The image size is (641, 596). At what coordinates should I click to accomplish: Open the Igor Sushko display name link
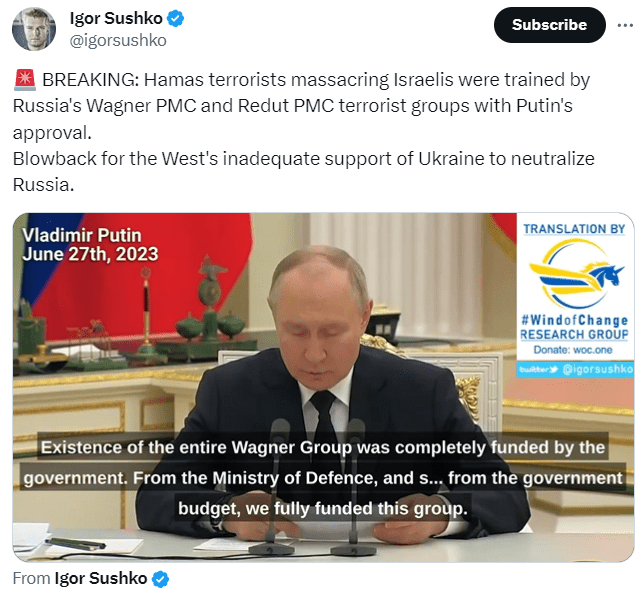[x=116, y=18]
